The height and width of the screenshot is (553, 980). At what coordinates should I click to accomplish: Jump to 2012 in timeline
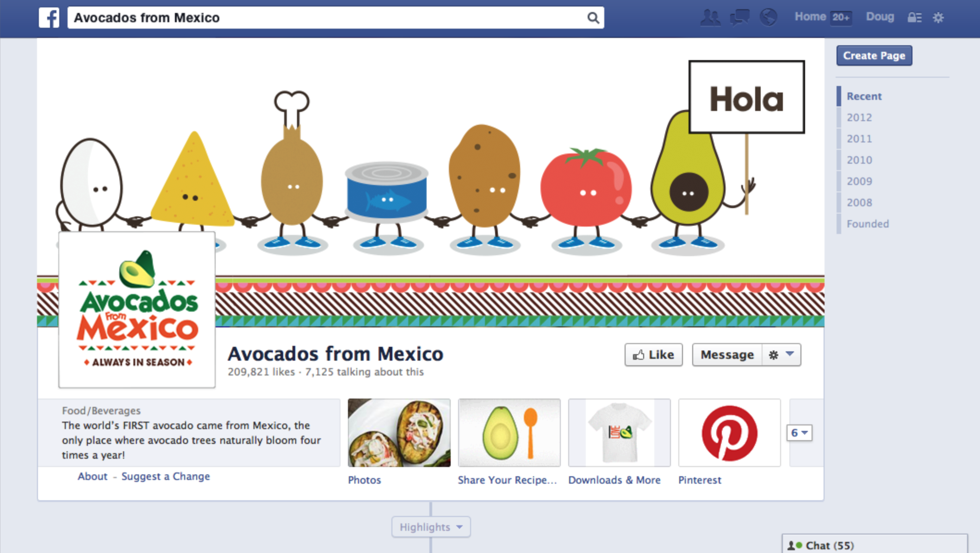click(x=859, y=117)
